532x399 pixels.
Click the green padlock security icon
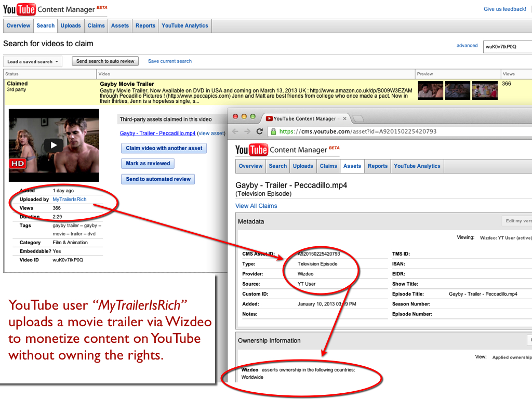tap(273, 131)
